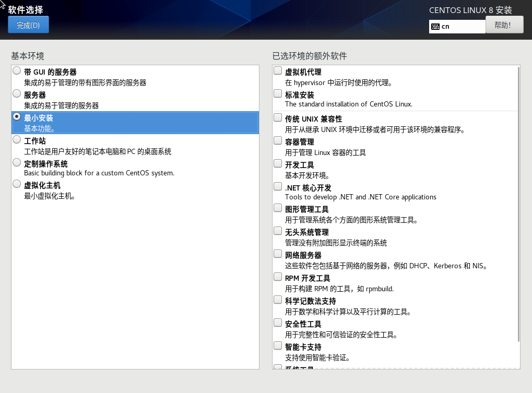Click text 工作站是用户友好的笔记本电脑和 PC 的桌面系统
Viewport: 532px width, 393px height.
pyautogui.click(x=98, y=151)
